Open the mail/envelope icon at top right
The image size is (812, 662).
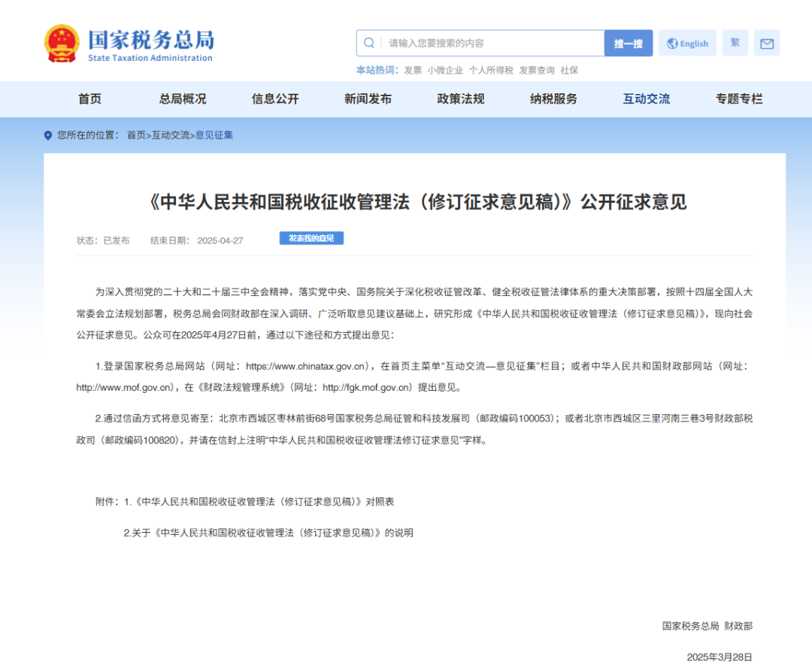[767, 43]
